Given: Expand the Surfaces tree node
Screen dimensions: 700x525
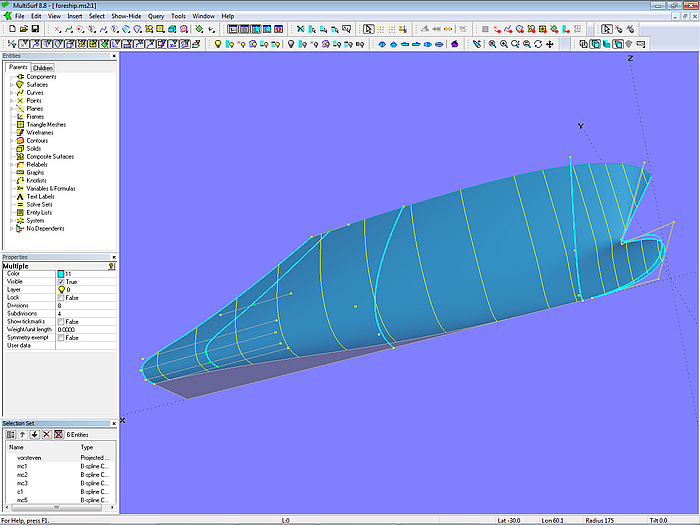Looking at the screenshot, I should pyautogui.click(x=11, y=85).
